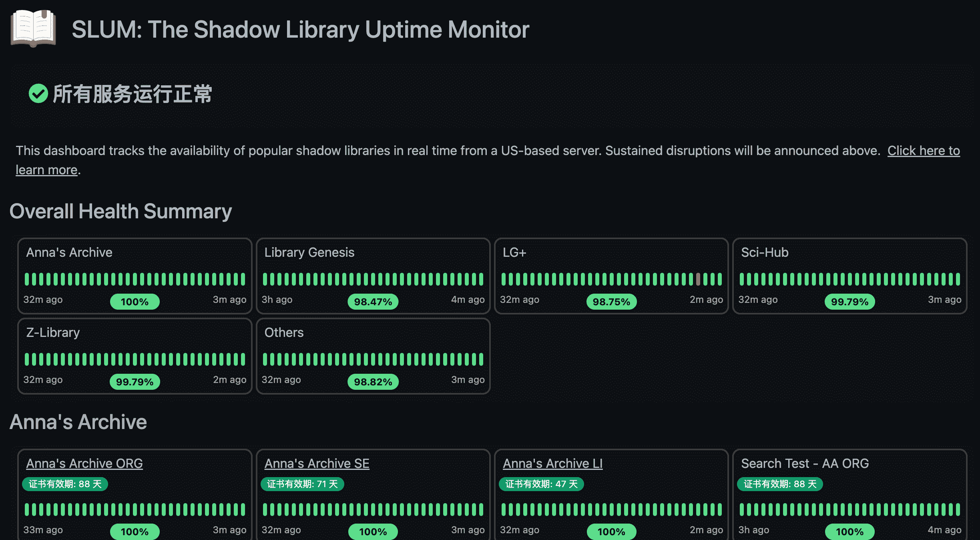Click the Others 98.82% uptime badge
980x540 pixels.
[373, 382]
